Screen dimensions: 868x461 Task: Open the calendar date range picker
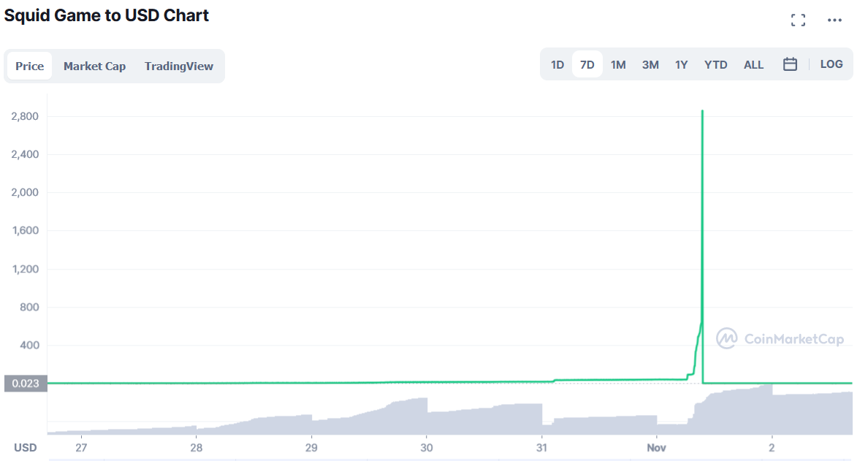[x=790, y=64]
